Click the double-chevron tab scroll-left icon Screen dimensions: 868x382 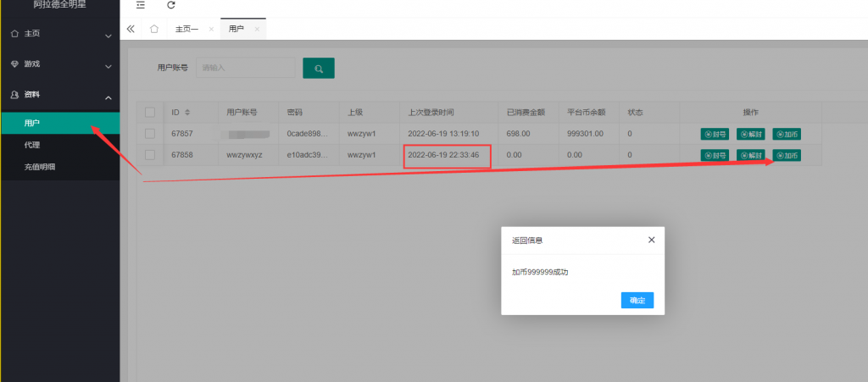131,29
